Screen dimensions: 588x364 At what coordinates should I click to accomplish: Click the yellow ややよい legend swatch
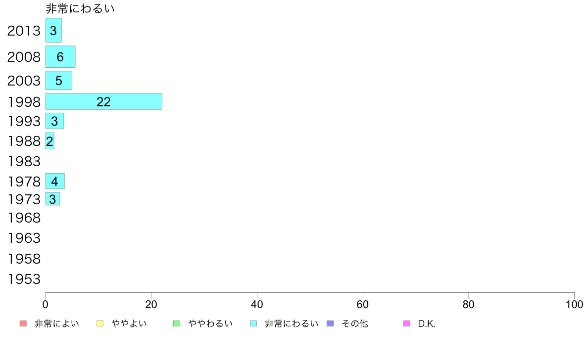click(100, 323)
